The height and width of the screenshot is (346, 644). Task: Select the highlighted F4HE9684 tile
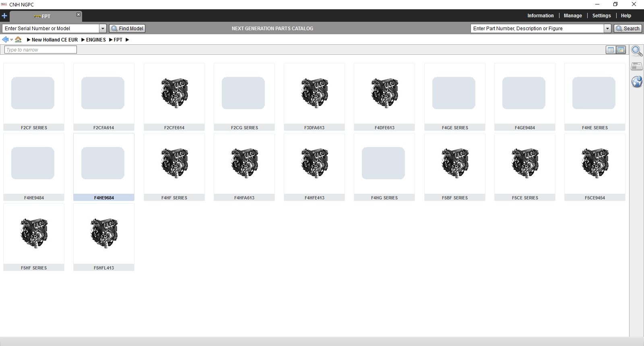coord(104,167)
